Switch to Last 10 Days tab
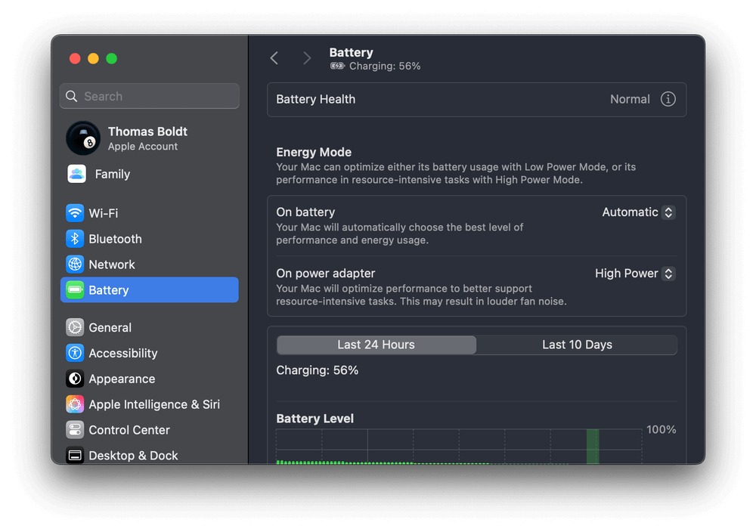The image size is (756, 532). click(x=577, y=345)
